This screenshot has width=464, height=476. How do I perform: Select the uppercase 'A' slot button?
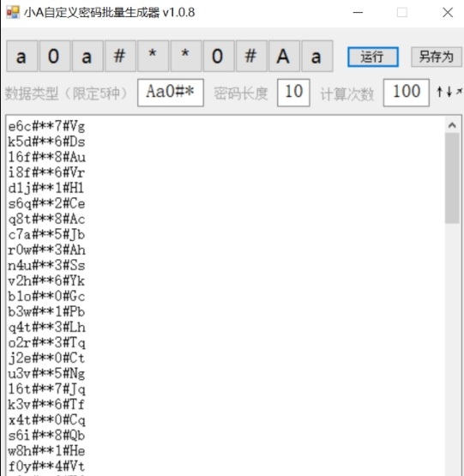(x=284, y=56)
